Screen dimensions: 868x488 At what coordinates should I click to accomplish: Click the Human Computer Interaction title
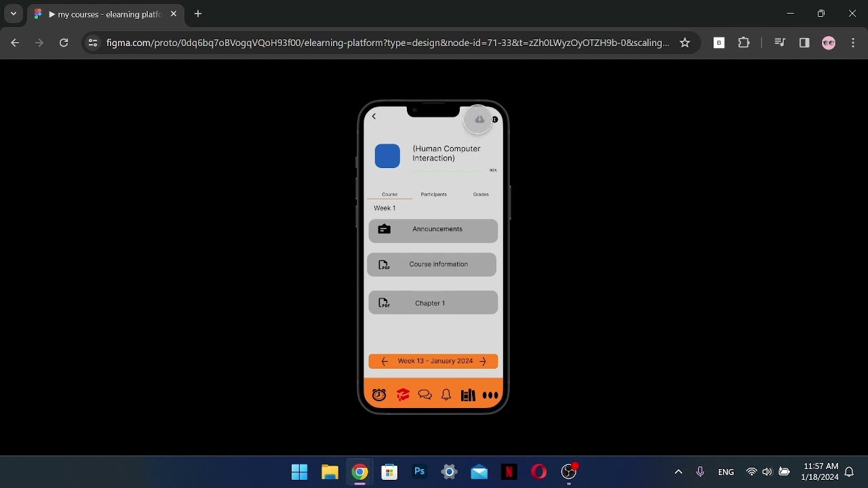click(x=446, y=153)
